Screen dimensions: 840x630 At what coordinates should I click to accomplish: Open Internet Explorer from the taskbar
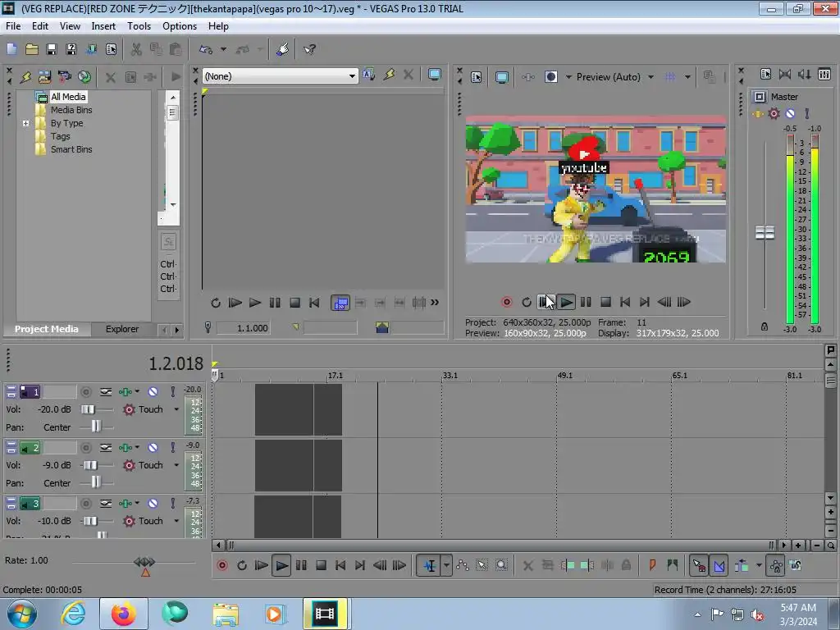point(73,614)
